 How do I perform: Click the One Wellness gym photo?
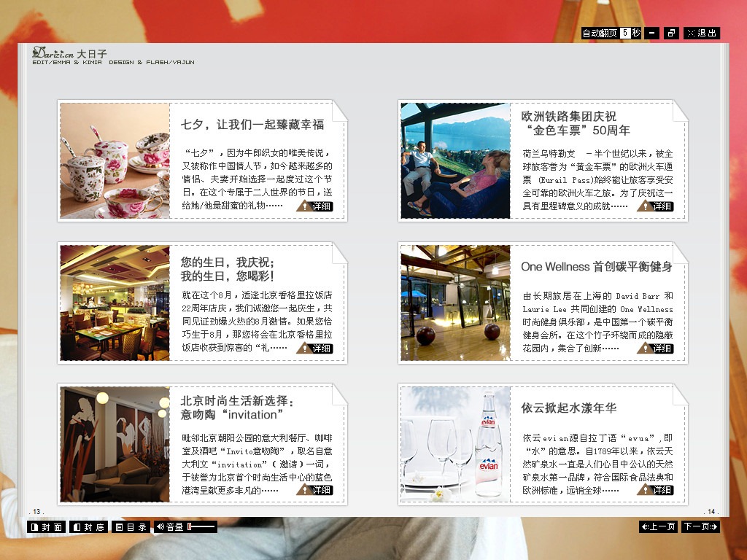(x=455, y=303)
